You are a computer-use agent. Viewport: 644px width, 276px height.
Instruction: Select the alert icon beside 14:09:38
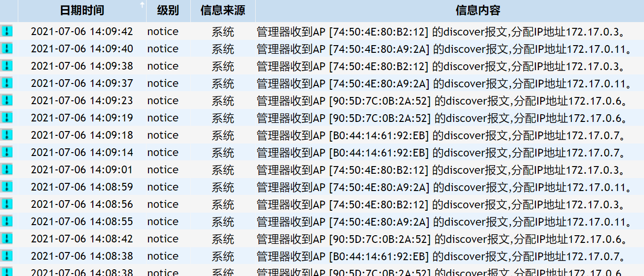(7, 66)
